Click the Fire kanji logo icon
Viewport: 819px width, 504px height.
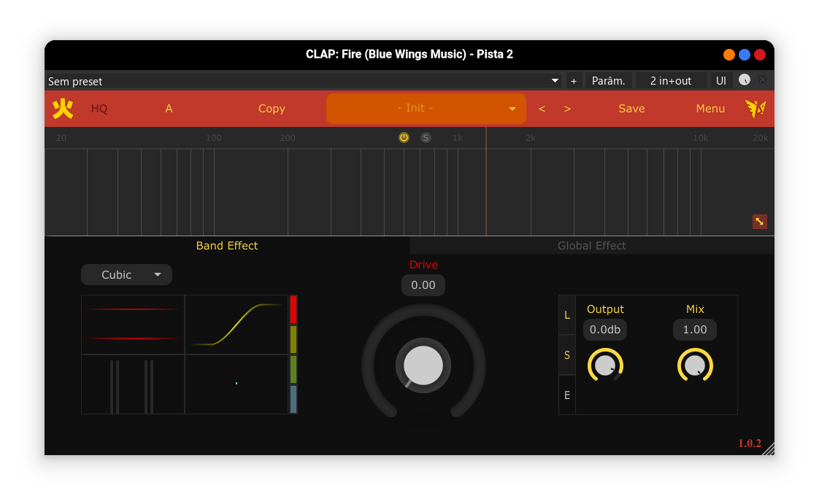pyautogui.click(x=63, y=109)
